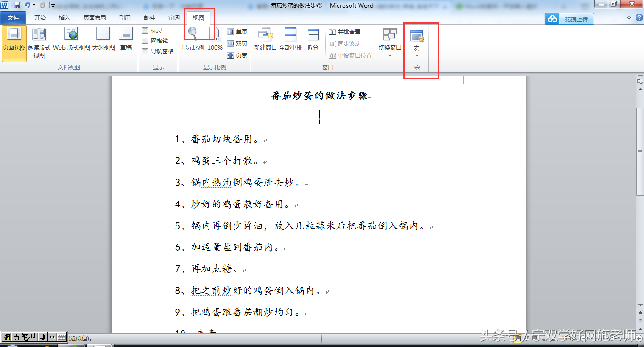Open the 显示比例 zoom dialog
This screenshot has width=644, height=347.
tap(193, 39)
